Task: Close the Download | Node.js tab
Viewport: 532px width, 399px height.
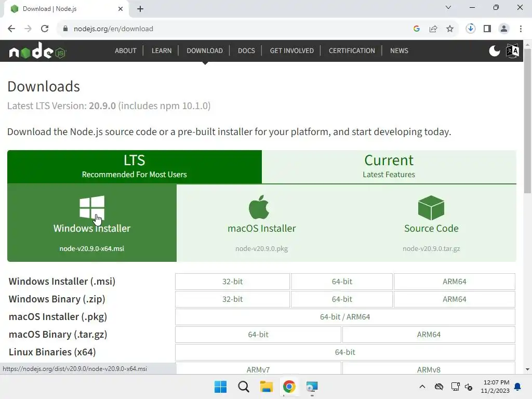Action: point(121,9)
